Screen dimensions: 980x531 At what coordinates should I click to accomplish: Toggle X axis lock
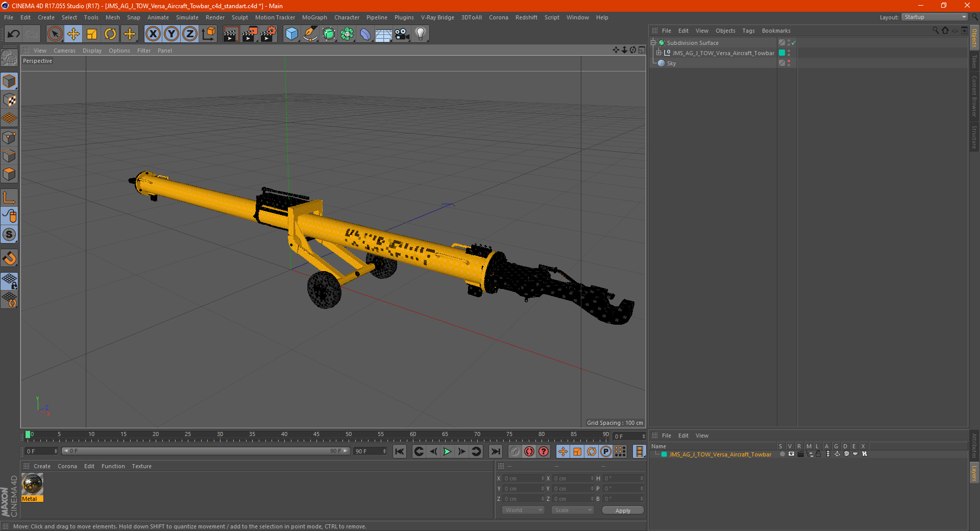click(153, 34)
